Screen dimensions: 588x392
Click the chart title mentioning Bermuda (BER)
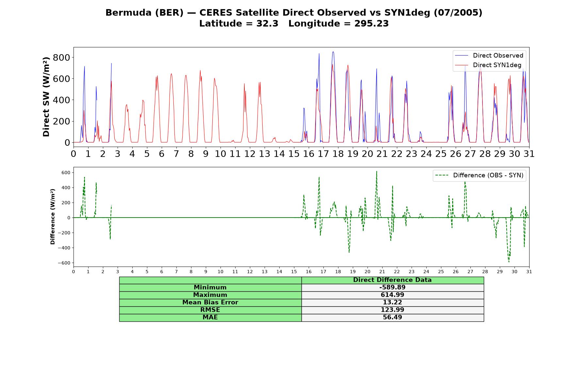pyautogui.click(x=294, y=13)
